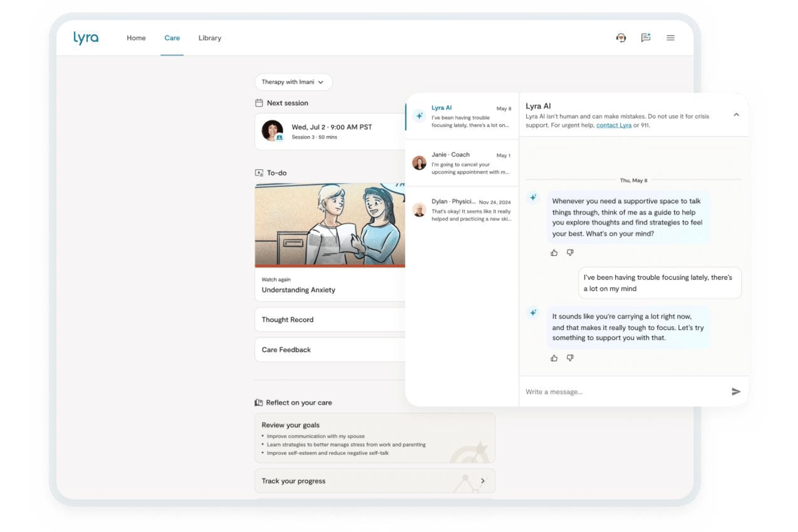Switch to the Care tab
The width and height of the screenshot is (798, 532).
point(172,38)
